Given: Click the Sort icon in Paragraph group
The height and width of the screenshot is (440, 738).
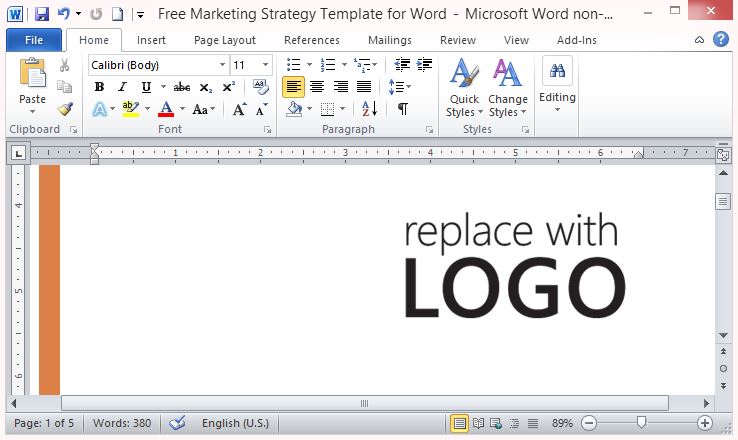Looking at the screenshot, I should pyautogui.click(x=367, y=109).
